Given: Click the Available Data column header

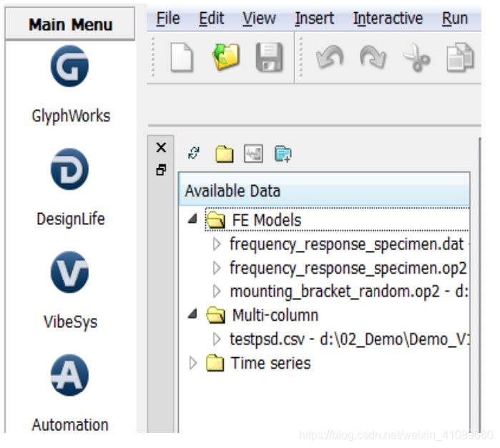Looking at the screenshot, I should point(324,191).
